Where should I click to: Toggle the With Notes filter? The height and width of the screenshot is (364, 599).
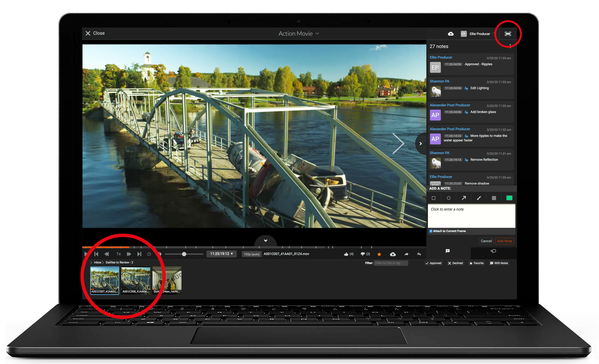pyautogui.click(x=499, y=263)
